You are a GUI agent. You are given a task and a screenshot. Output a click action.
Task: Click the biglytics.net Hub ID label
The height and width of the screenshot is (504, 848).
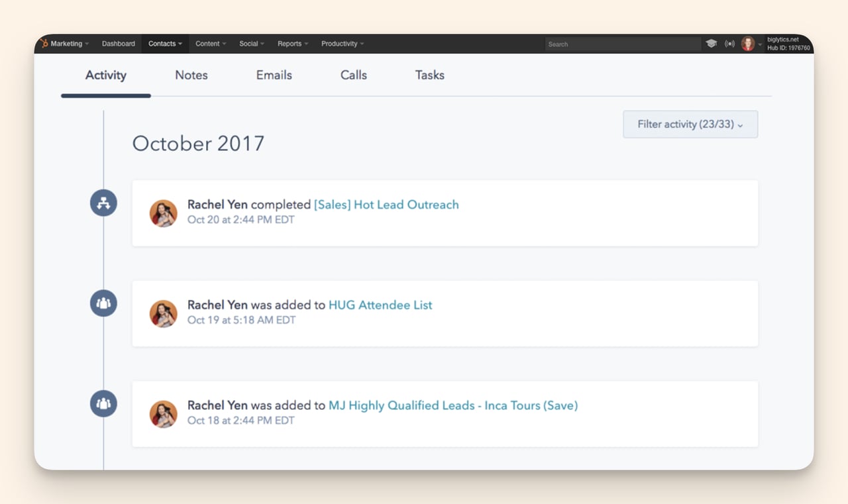click(x=788, y=44)
